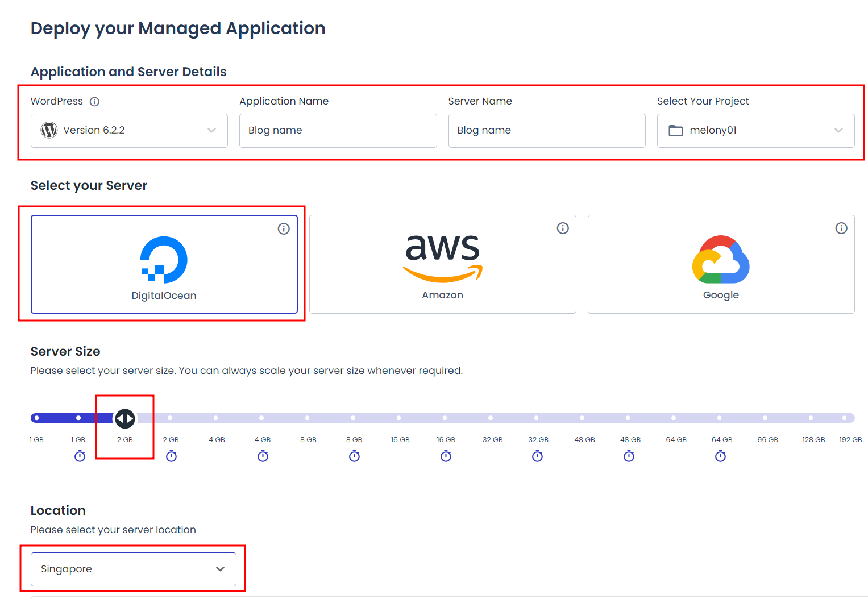868x599 pixels.
Task: Click the 96 GB size label
Action: pyautogui.click(x=767, y=440)
